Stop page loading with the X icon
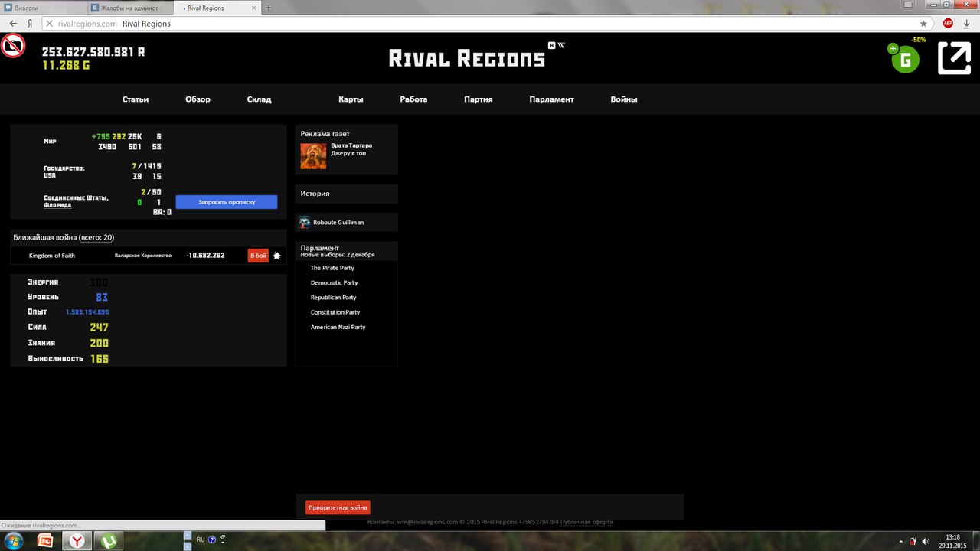Screen dimensions: 980x551 (x=49, y=24)
